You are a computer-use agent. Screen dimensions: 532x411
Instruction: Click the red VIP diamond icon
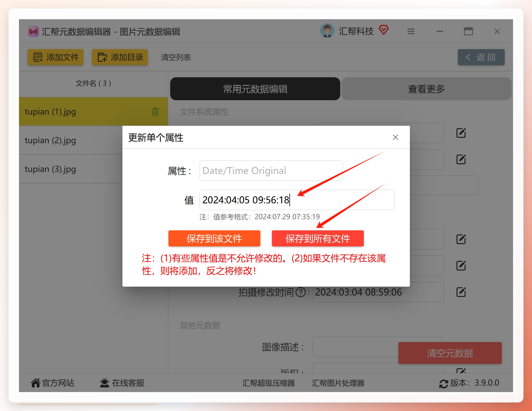coord(384,30)
